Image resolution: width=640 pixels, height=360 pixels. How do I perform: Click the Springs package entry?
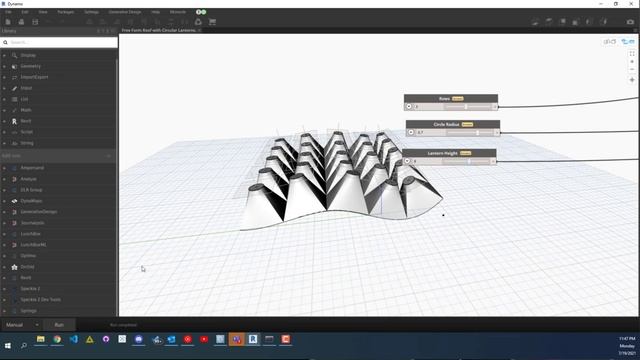[x=29, y=311]
